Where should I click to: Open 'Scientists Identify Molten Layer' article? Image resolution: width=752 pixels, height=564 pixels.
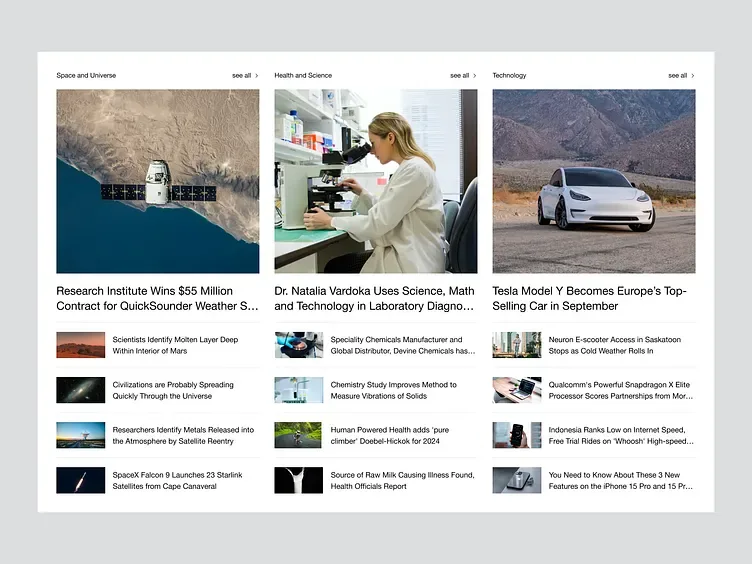pos(176,345)
